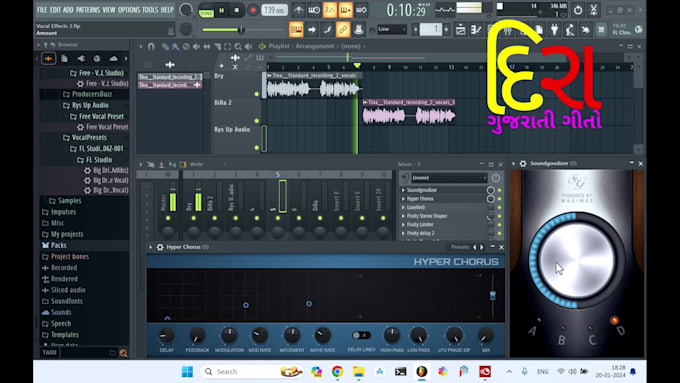Click the typing keyboard to piano icon
The width and height of the screenshot is (680, 383).
pyautogui.click(x=296, y=29)
